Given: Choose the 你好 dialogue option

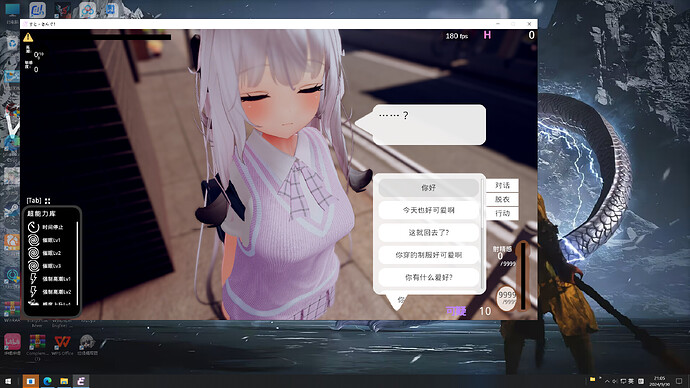Looking at the screenshot, I should pyautogui.click(x=429, y=188).
